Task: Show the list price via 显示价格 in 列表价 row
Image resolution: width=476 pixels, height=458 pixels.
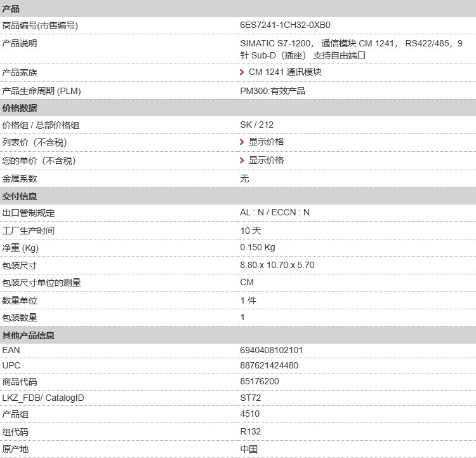Action: (x=266, y=142)
